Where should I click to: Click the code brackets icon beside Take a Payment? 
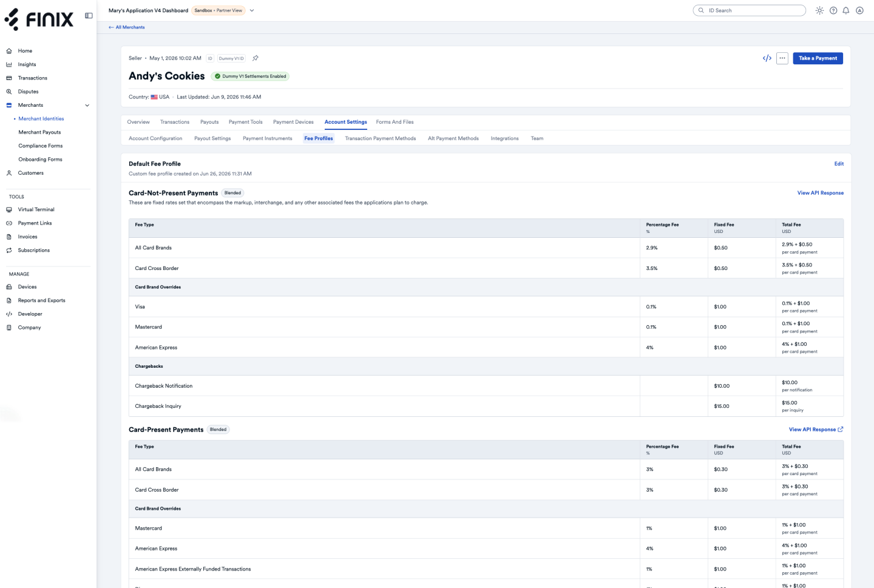[767, 58]
